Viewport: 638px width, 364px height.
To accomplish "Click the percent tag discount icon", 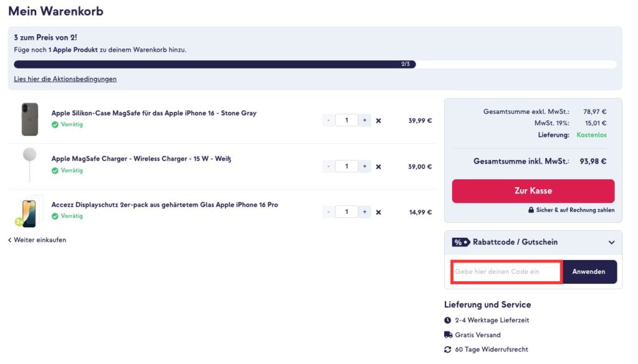I will pyautogui.click(x=460, y=243).
